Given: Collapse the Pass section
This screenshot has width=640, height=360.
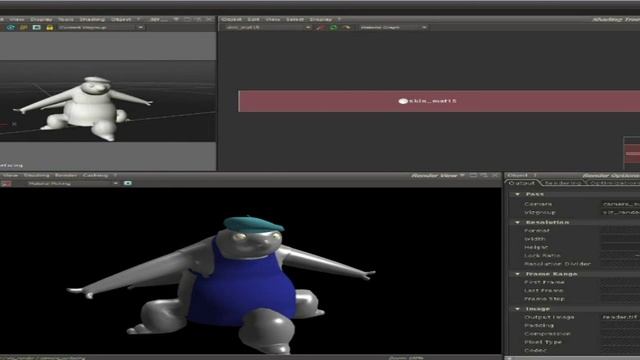Looking at the screenshot, I should pyautogui.click(x=518, y=194).
